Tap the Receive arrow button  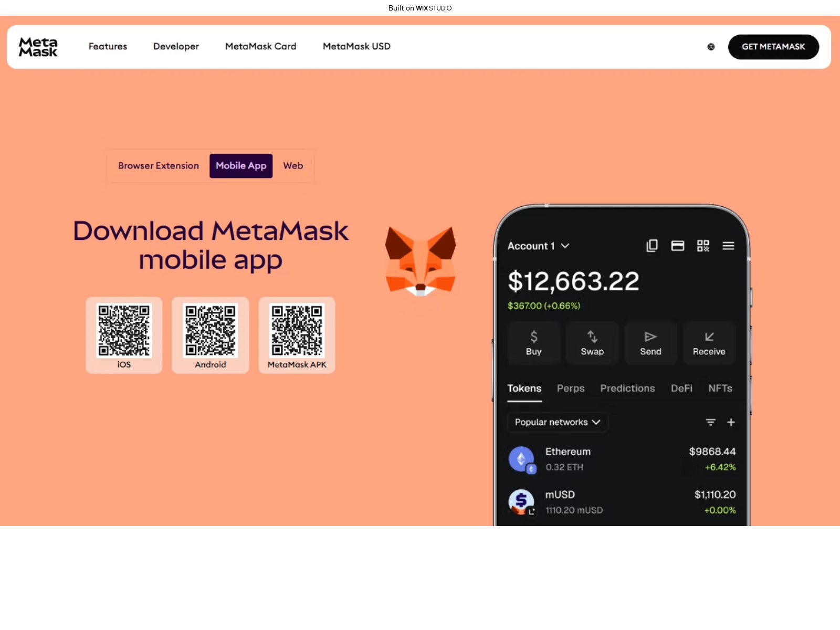pos(709,343)
